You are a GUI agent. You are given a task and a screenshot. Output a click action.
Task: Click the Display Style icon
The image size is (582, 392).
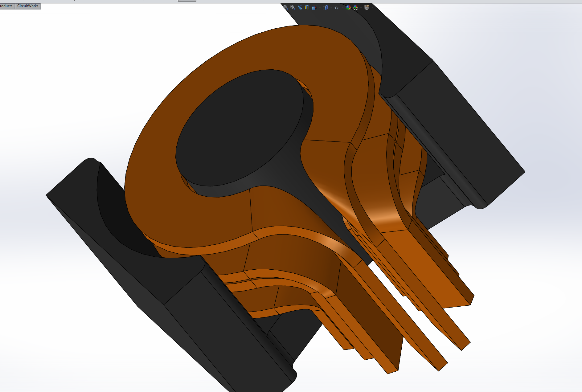(326, 7)
